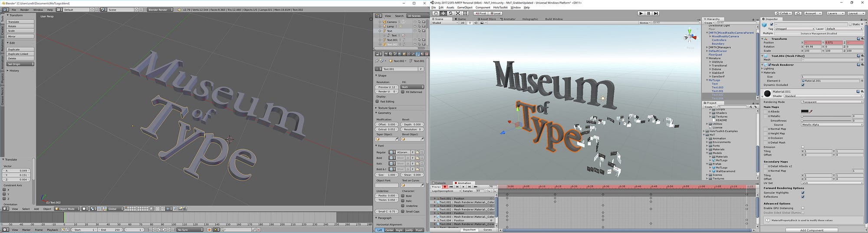Select the Rect transform tool in Unity
The height and width of the screenshot is (233, 868).
[x=465, y=13]
